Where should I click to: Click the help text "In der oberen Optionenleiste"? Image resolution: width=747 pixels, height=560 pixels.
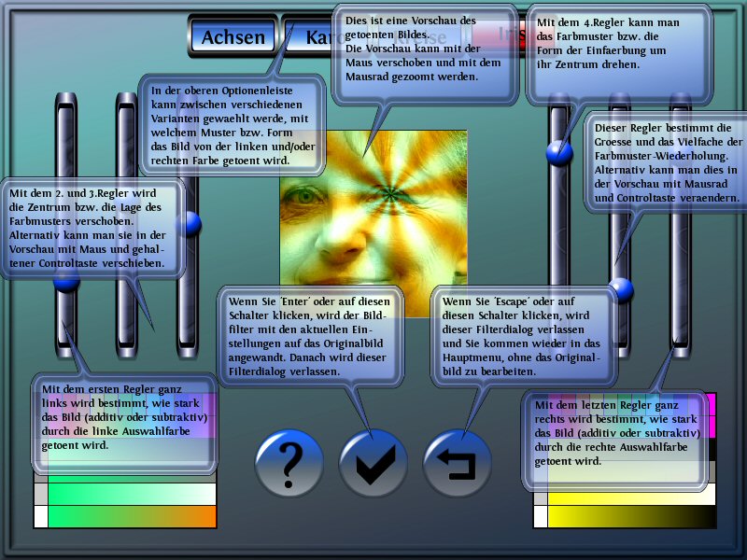click(222, 91)
